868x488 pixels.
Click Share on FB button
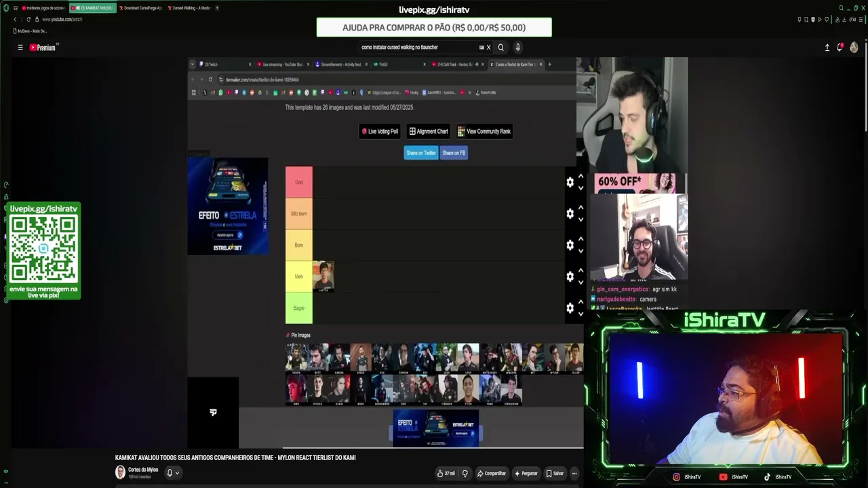click(454, 153)
